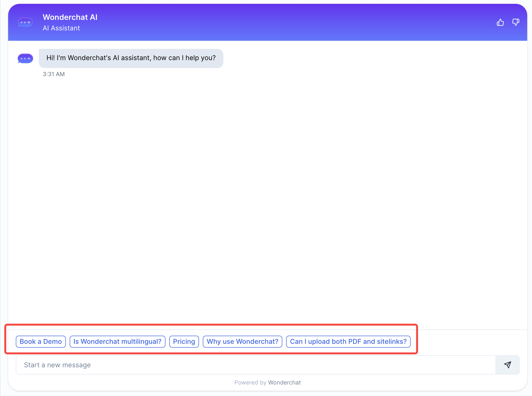This screenshot has height=396, width=532.
Task: Click the Wonderchat logo in the header
Action: tap(25, 22)
